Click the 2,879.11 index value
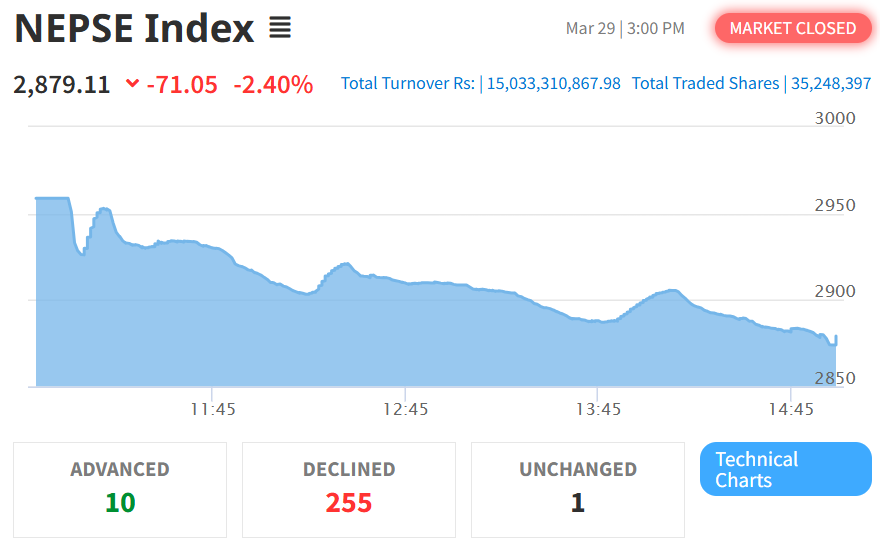The image size is (880, 544). 62,84
